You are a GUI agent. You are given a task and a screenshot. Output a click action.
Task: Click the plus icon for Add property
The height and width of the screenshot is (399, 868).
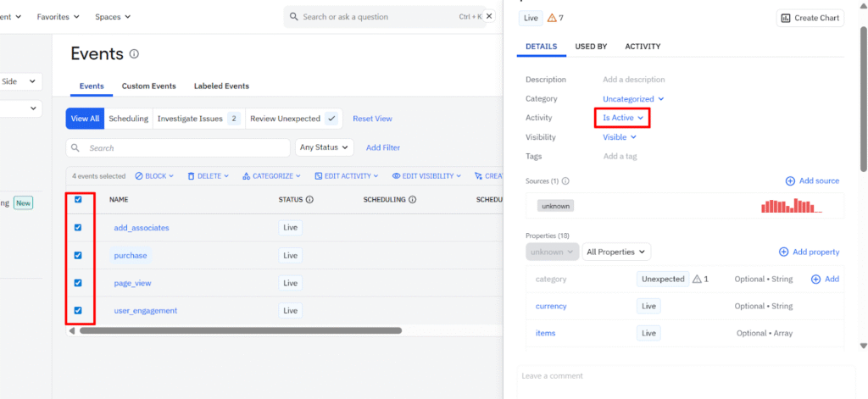click(x=784, y=252)
